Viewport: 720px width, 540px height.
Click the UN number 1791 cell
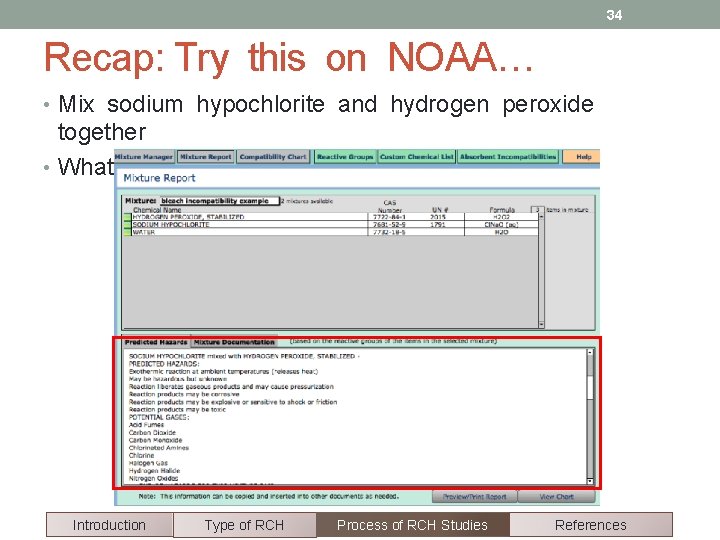[438, 225]
